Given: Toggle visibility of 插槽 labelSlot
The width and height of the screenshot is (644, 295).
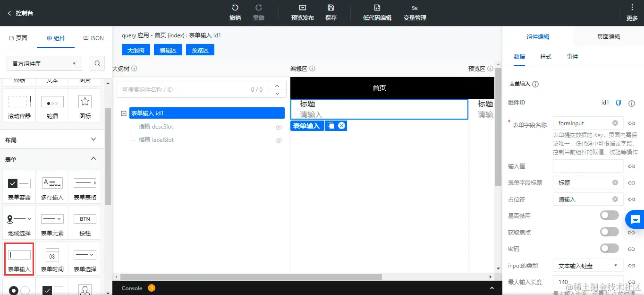Looking at the screenshot, I should click(279, 140).
